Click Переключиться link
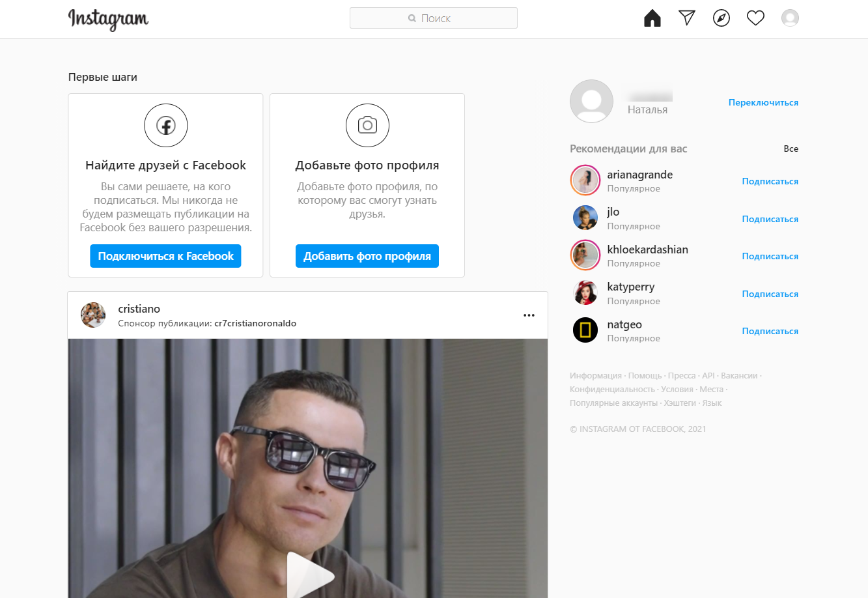868x598 pixels. pos(763,102)
